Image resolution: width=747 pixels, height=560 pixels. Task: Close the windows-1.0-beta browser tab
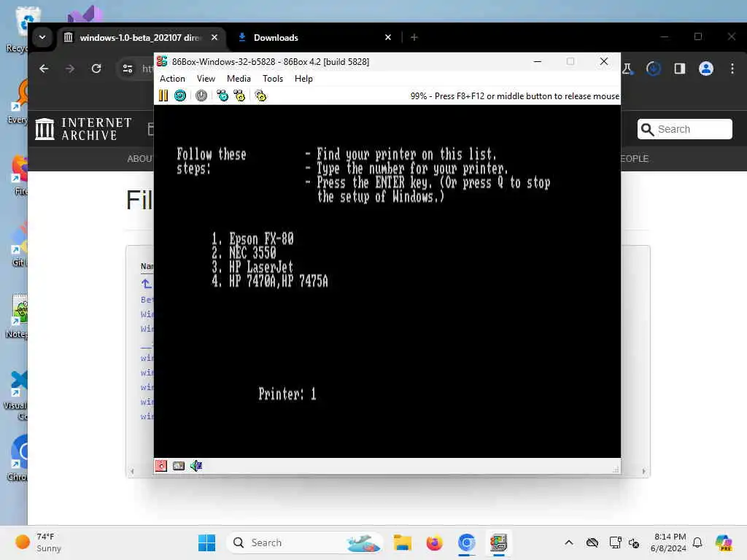(214, 37)
